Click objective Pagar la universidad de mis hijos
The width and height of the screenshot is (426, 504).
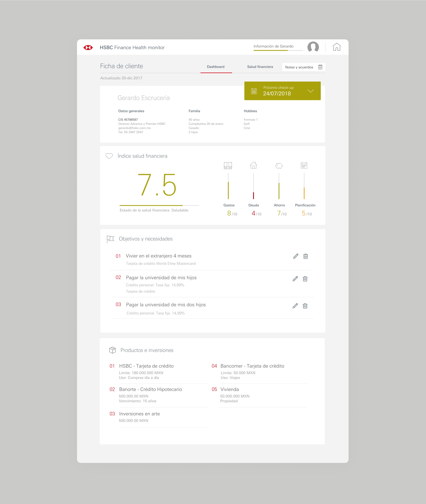pos(161,278)
